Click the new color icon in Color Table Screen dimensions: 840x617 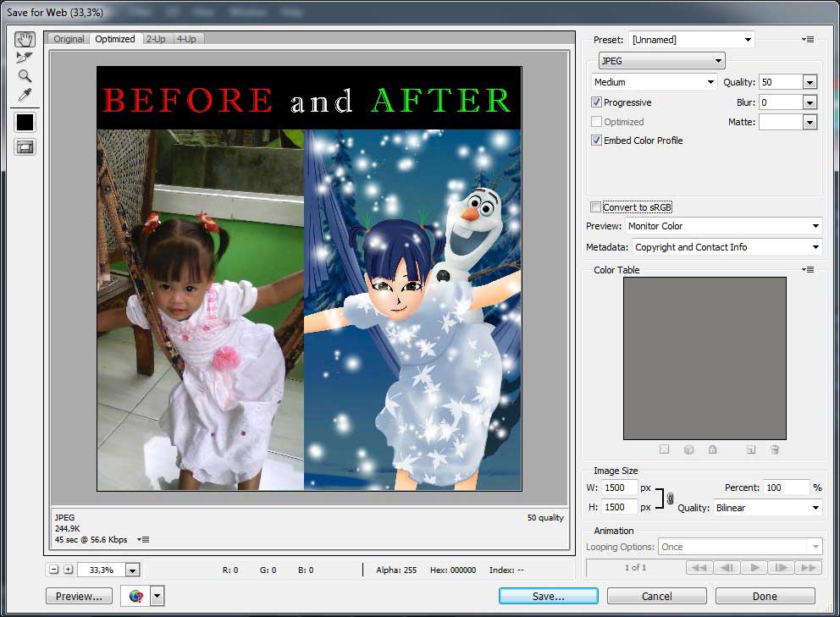pyautogui.click(x=751, y=449)
